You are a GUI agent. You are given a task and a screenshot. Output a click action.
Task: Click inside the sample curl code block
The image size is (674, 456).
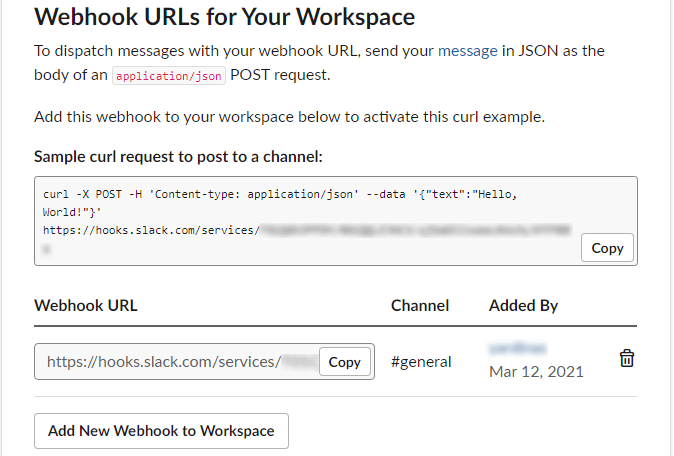tap(300, 222)
